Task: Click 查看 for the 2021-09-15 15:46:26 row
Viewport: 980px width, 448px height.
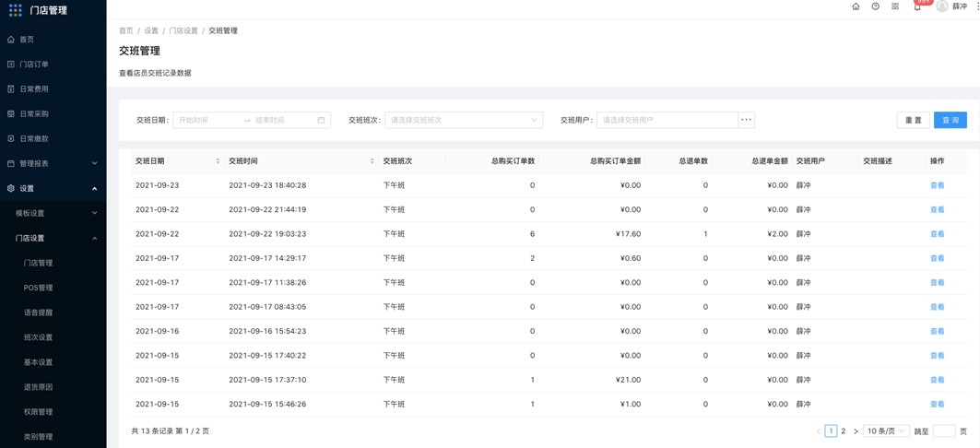Action: [x=937, y=405]
